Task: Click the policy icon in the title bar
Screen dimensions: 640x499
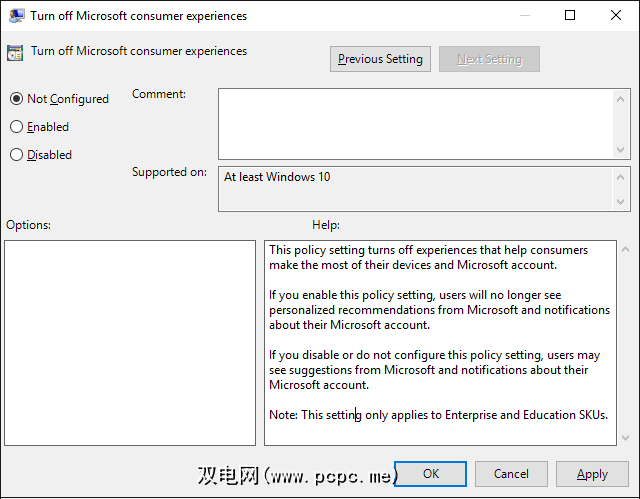Action: [16, 16]
